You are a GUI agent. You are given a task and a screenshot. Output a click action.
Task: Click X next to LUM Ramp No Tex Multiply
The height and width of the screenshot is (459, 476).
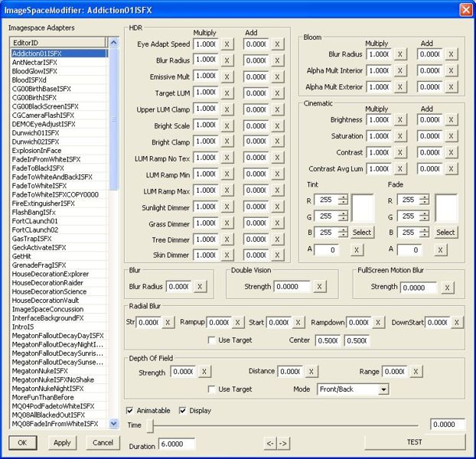coord(227,158)
